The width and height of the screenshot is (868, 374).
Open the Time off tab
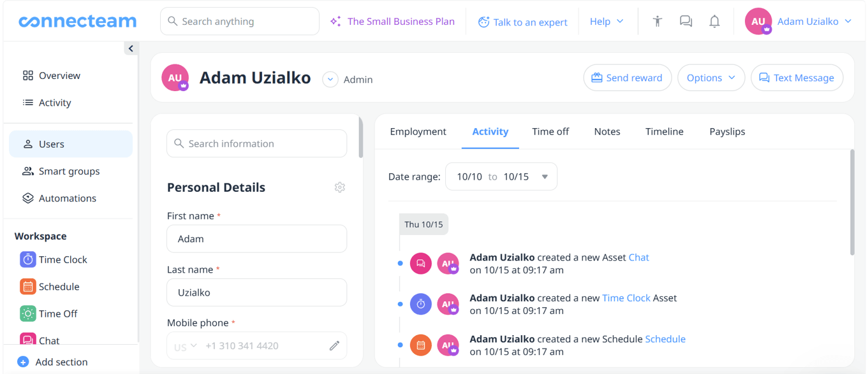tap(550, 131)
